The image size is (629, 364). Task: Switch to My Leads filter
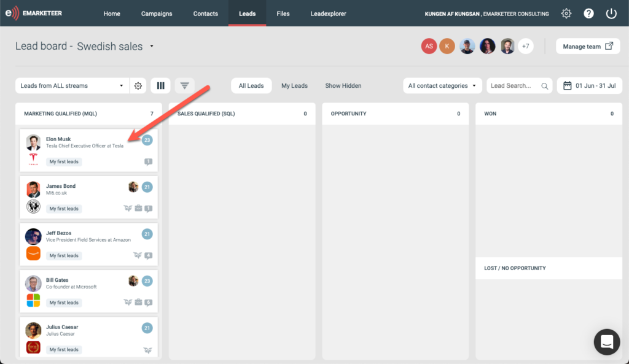294,86
